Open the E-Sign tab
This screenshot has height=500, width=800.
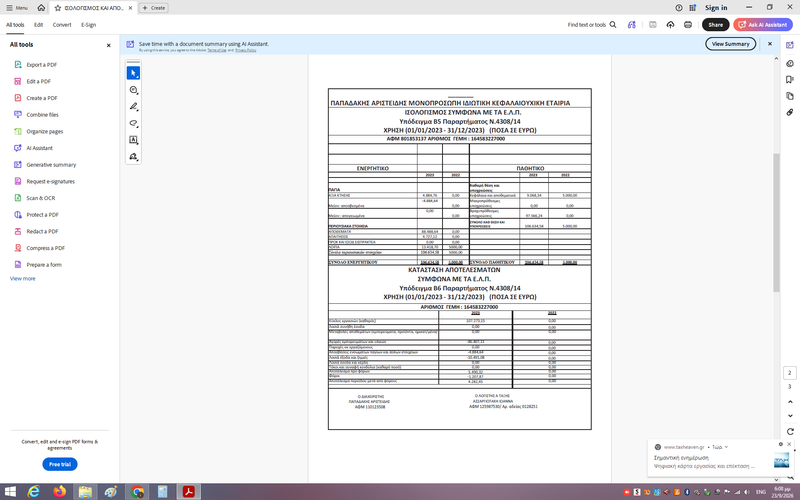click(88, 24)
